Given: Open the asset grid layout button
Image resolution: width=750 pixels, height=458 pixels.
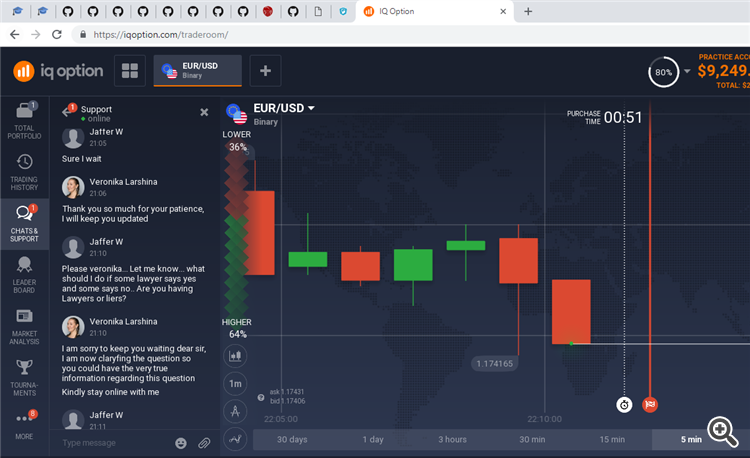Looking at the screenshot, I should tap(130, 71).
